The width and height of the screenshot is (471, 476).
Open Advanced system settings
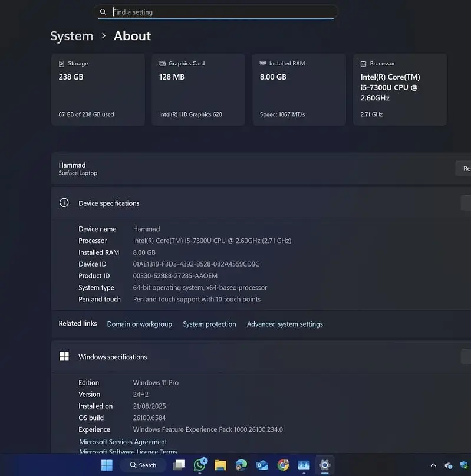click(x=285, y=324)
